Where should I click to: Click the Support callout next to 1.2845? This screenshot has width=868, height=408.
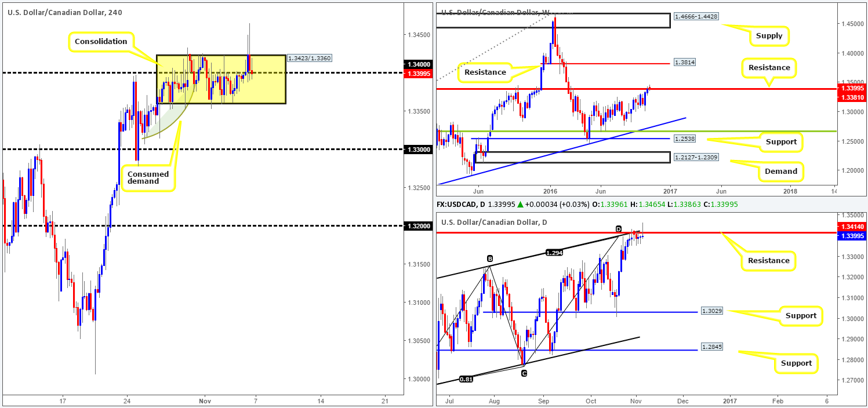pyautogui.click(x=796, y=363)
